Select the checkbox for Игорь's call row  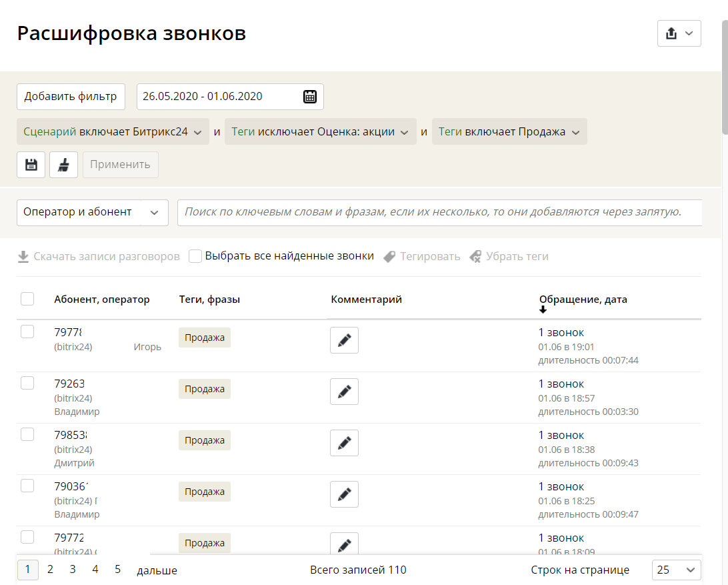tap(27, 332)
